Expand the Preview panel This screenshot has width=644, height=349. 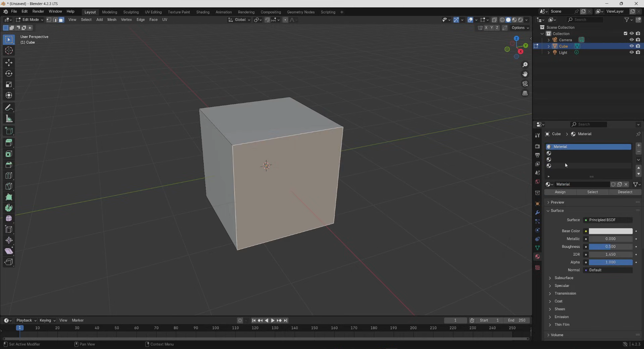click(x=557, y=202)
